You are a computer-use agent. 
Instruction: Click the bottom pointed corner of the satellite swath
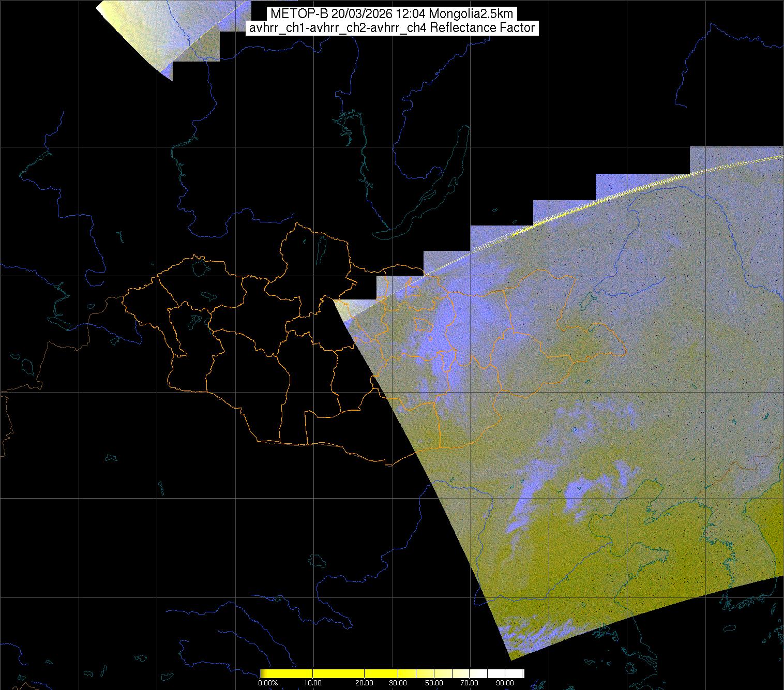[x=511, y=659]
